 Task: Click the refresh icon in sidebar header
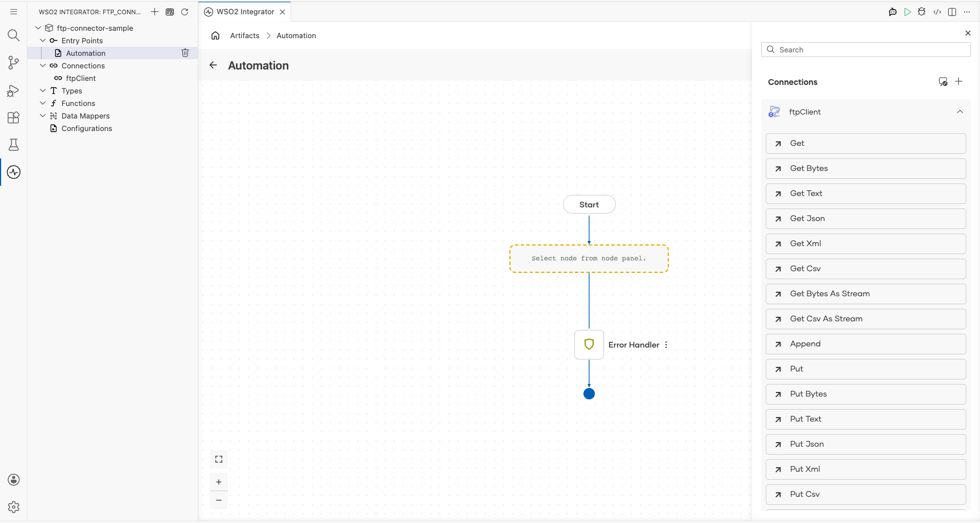click(x=185, y=11)
